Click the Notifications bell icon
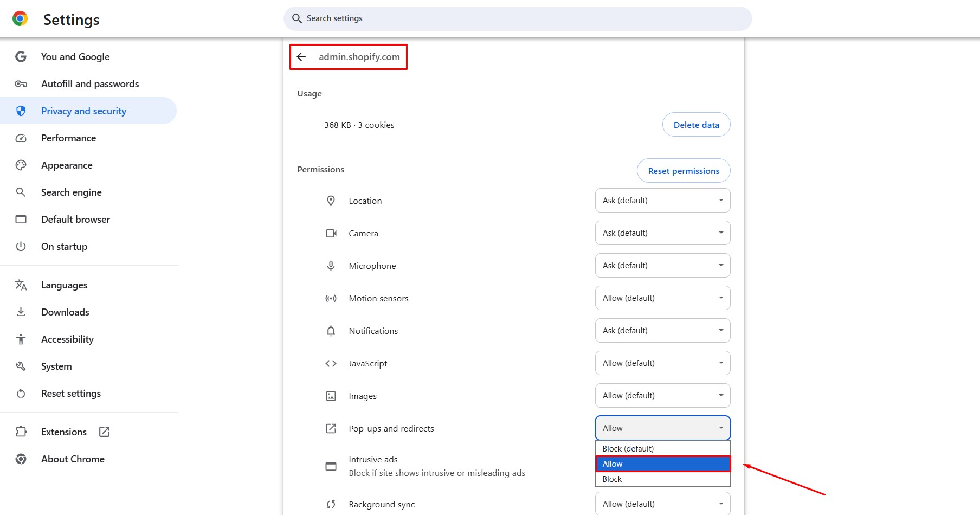Image resolution: width=980 pixels, height=515 pixels. (331, 331)
